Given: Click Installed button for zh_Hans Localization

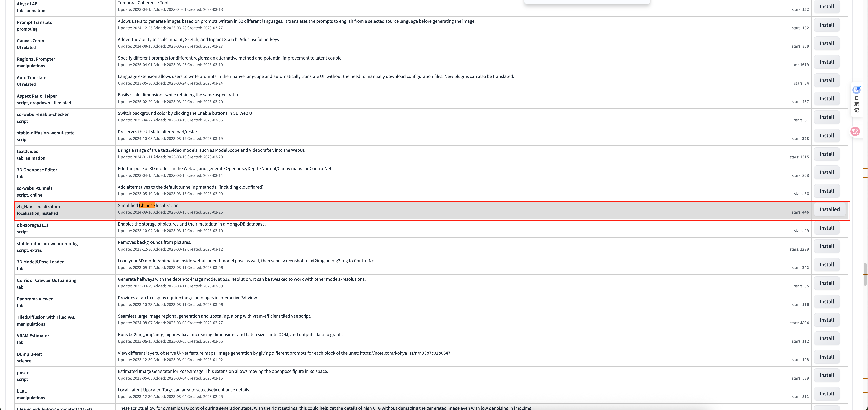Looking at the screenshot, I should click(x=829, y=209).
